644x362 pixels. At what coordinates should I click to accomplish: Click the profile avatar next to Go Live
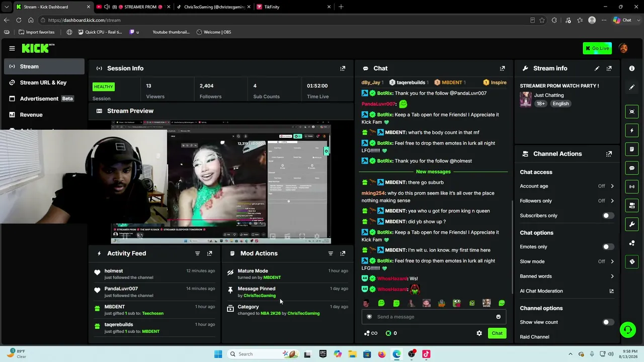coord(623,48)
